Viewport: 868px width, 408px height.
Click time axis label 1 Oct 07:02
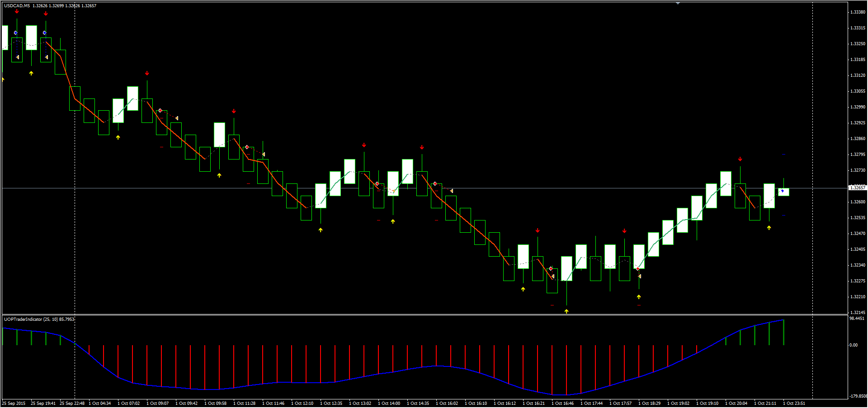pyautogui.click(x=129, y=403)
